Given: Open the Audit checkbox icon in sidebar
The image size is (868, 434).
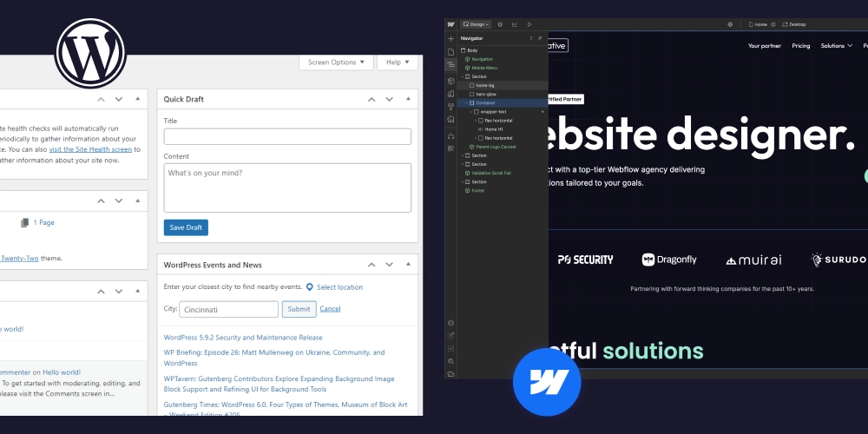Looking at the screenshot, I should click(x=450, y=348).
